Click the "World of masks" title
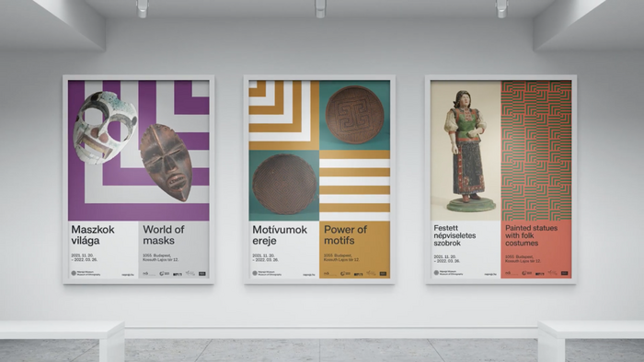 pos(164,235)
